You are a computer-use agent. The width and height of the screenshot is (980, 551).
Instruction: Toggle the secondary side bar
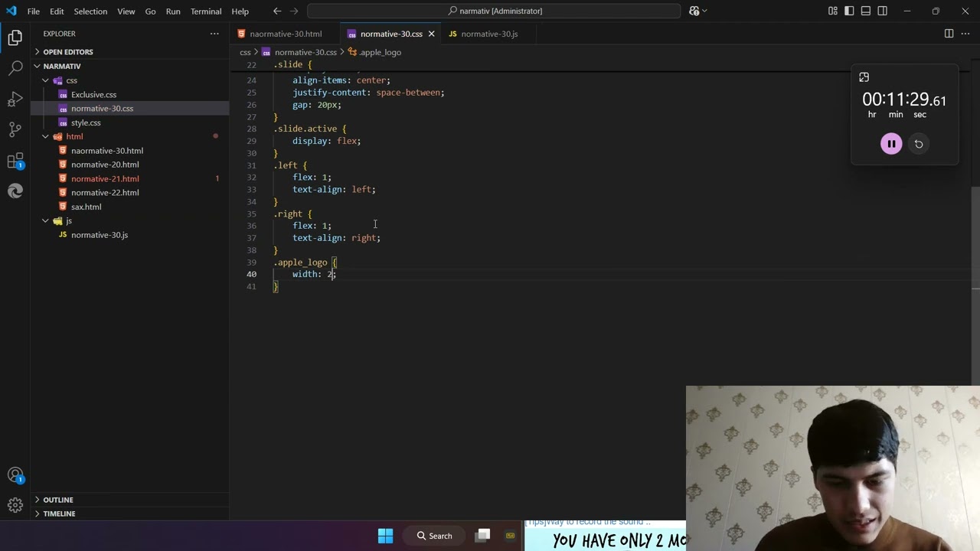[883, 11]
